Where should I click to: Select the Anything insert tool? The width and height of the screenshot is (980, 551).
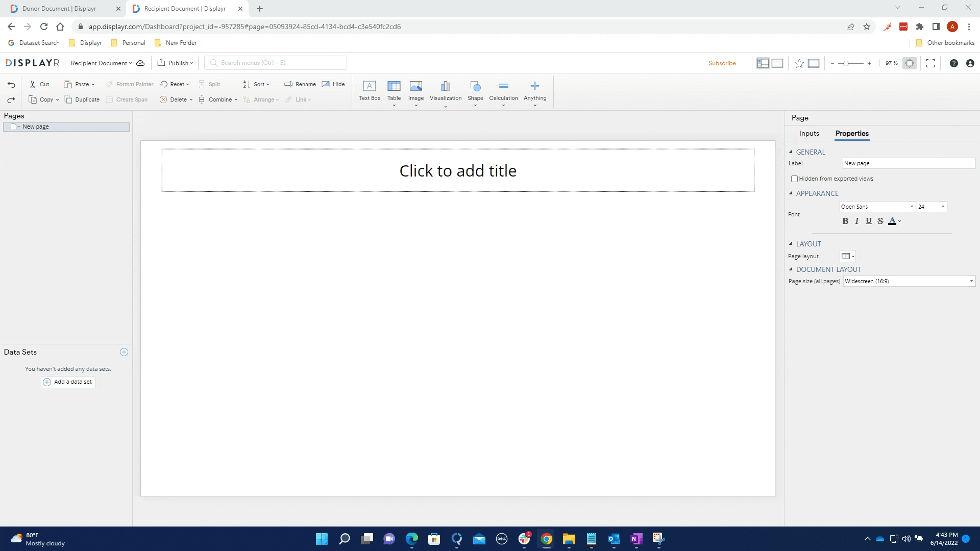point(535,90)
